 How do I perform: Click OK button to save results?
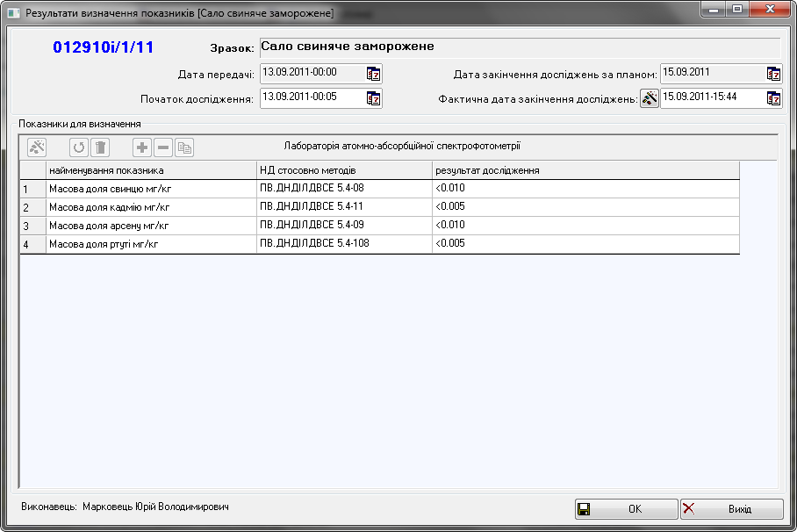pos(626,509)
